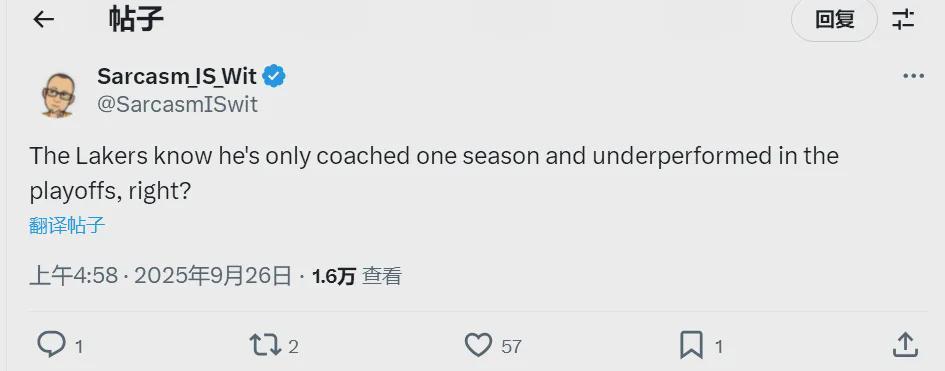Go back using the left arrow icon
Viewport: 945px width, 371px height.
point(43,20)
